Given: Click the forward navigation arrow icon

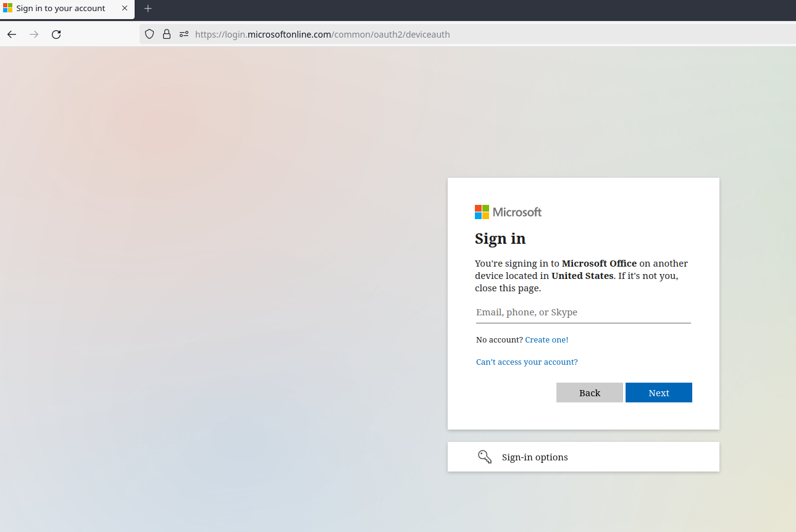Looking at the screenshot, I should click(33, 35).
